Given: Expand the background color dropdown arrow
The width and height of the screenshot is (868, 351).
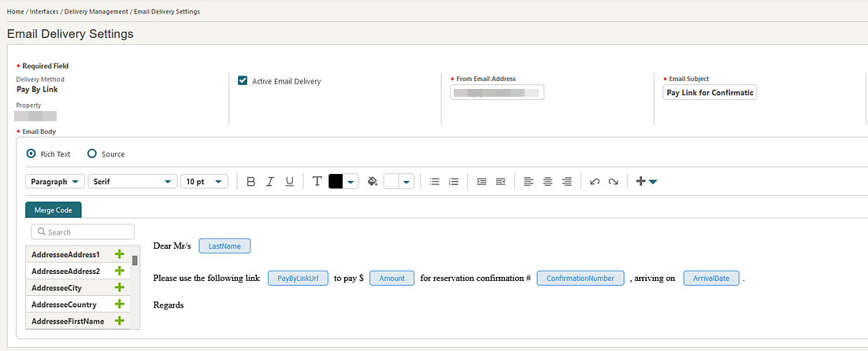Looking at the screenshot, I should click(407, 181).
